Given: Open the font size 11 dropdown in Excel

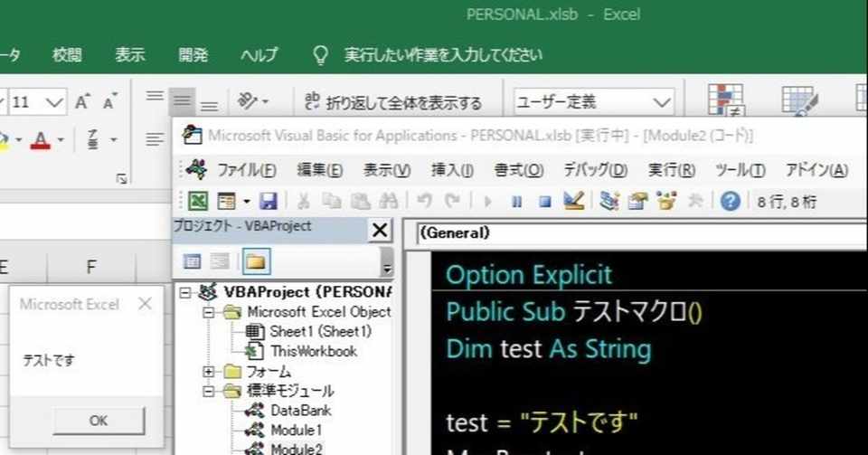Looking at the screenshot, I should click(53, 103).
